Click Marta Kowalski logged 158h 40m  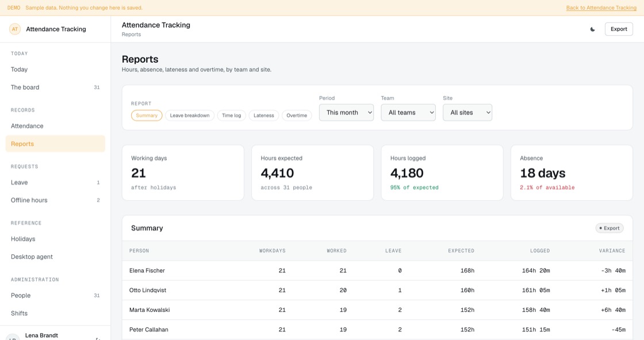click(535, 310)
